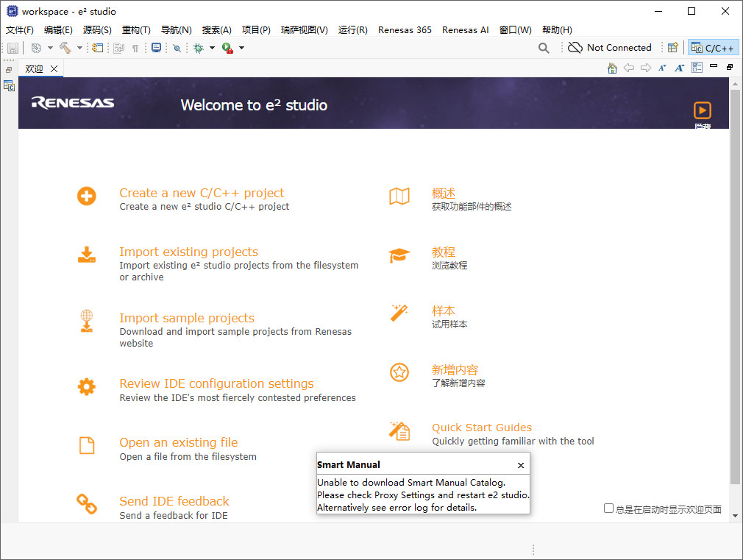This screenshot has height=560, width=743.
Task: Click the enlarge font size icon
Action: click(680, 68)
